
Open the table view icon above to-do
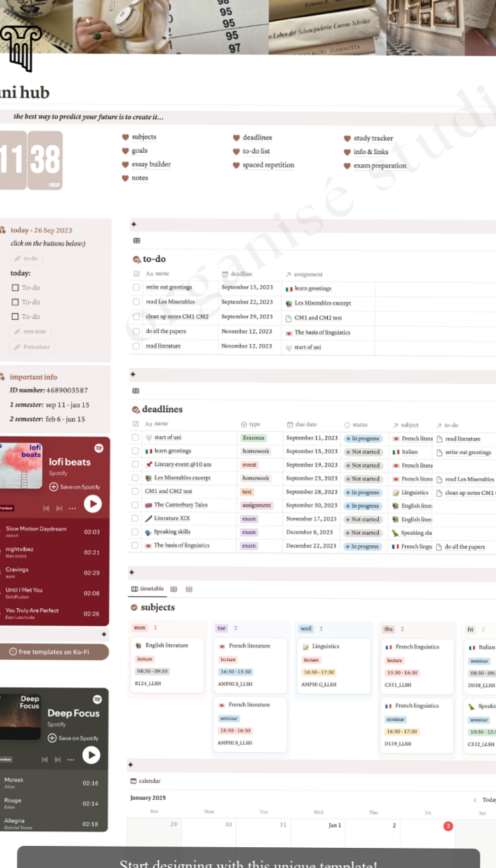[137, 241]
